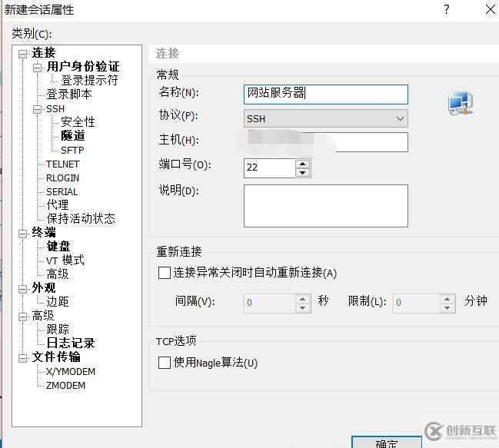This screenshot has height=448, width=499.
Task: Click the network computers session icon
Action: point(461,103)
